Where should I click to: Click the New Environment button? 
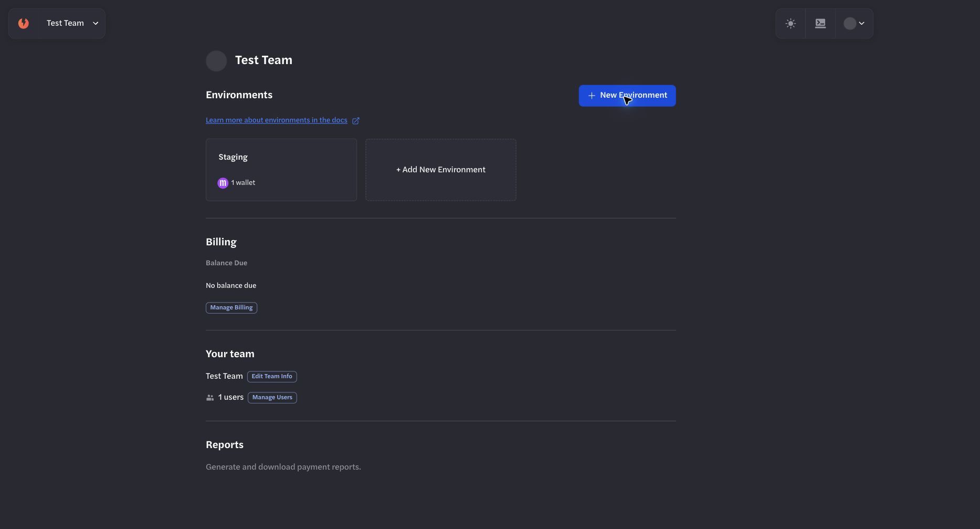627,96
